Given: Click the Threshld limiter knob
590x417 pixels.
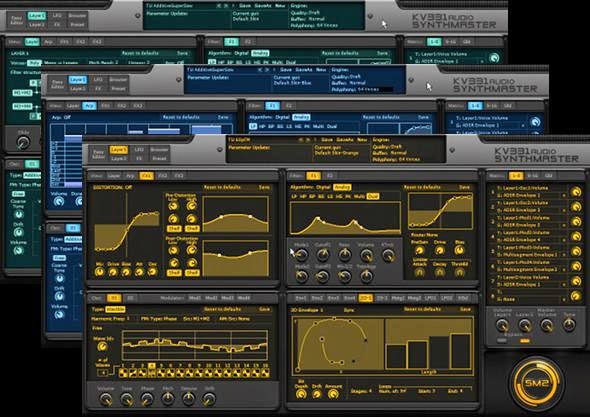Looking at the screenshot, I should point(459,272).
